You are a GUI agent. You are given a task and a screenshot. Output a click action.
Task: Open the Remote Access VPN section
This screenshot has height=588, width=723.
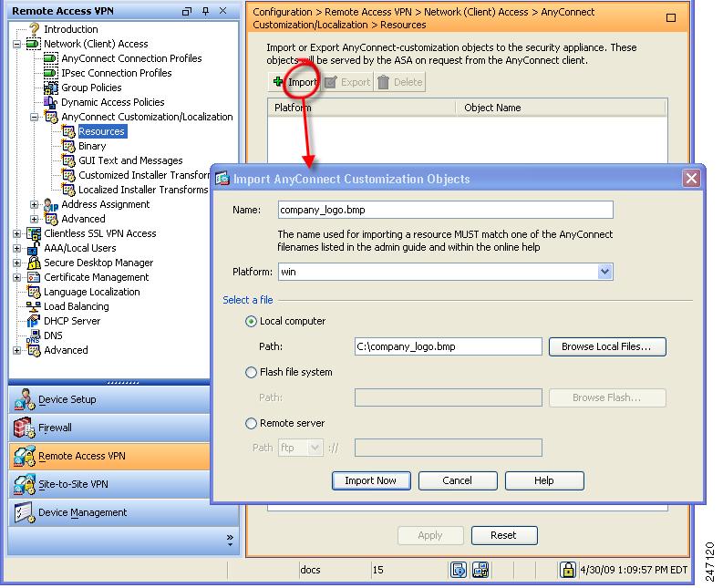(x=109, y=456)
